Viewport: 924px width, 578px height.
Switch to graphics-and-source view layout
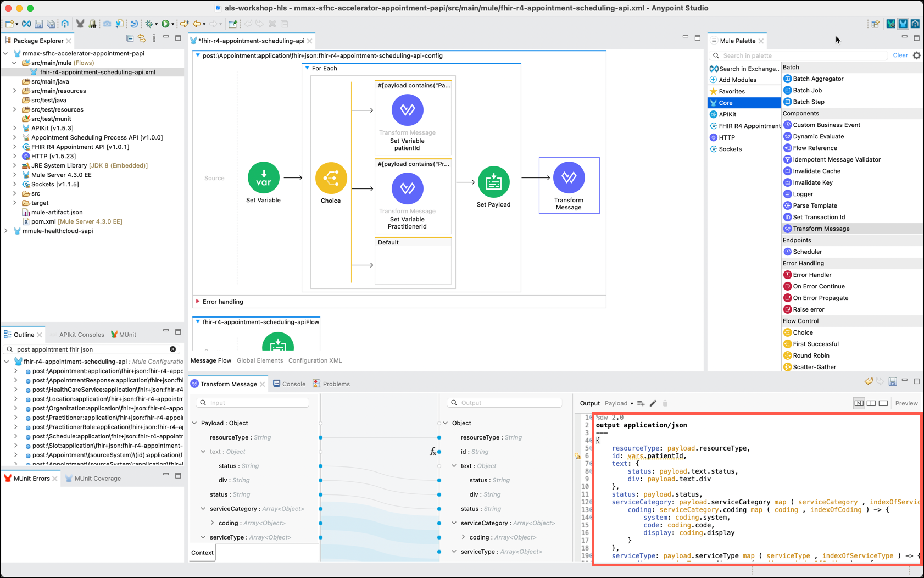pyautogui.click(x=859, y=403)
